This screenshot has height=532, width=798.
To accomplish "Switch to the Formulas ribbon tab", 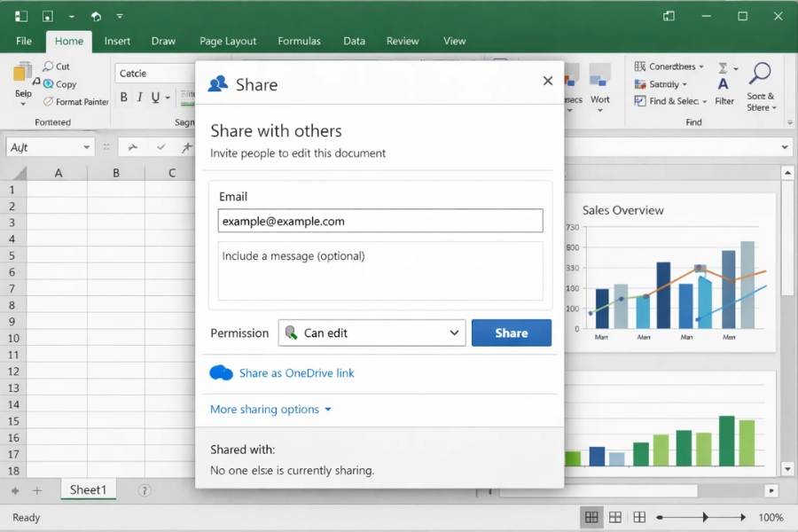I will point(299,41).
